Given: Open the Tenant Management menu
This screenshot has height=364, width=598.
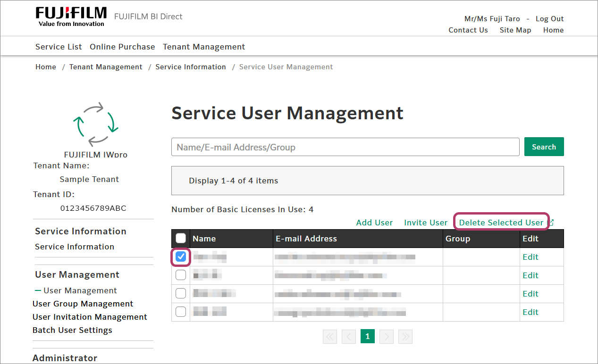Looking at the screenshot, I should point(204,47).
